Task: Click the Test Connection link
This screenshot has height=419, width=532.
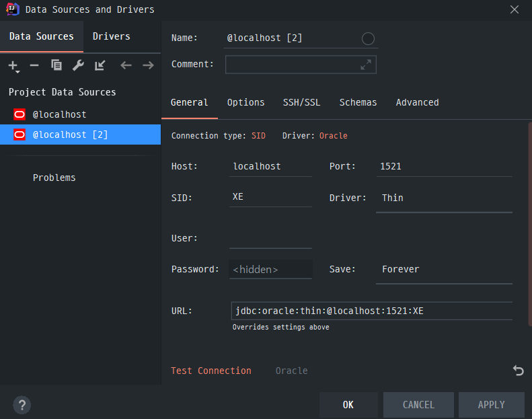Action: (x=211, y=371)
